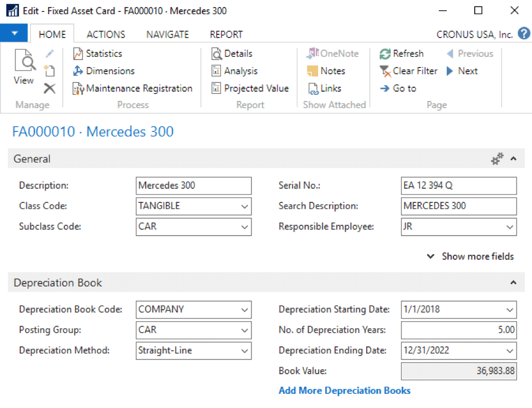Run the Projected Value report
This screenshot has width=532, height=408.
250,88
